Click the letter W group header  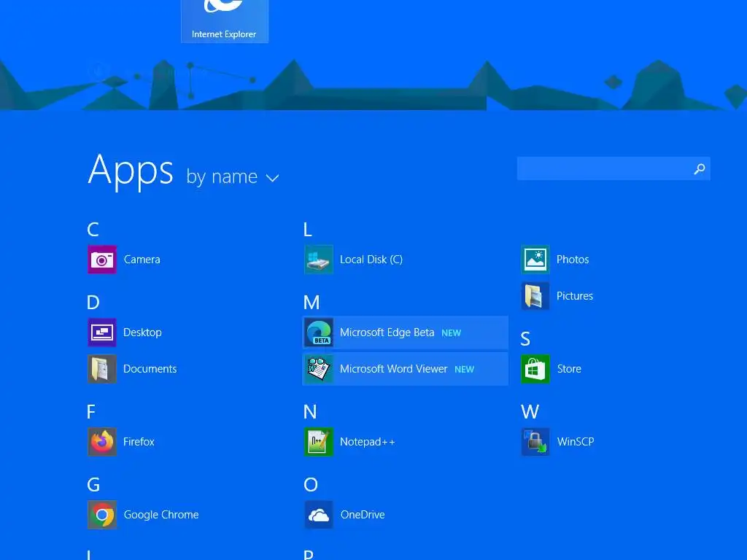tap(530, 411)
